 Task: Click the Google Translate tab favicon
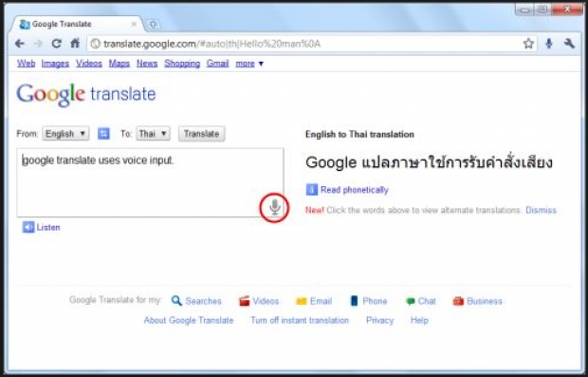25,24
